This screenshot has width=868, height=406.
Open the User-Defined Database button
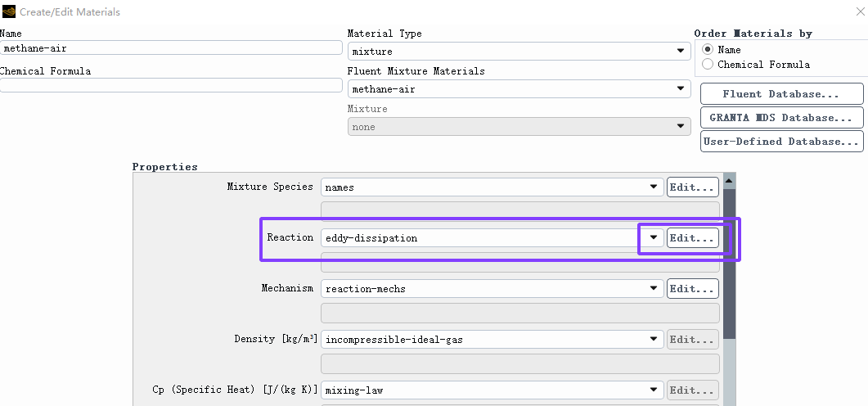point(781,142)
